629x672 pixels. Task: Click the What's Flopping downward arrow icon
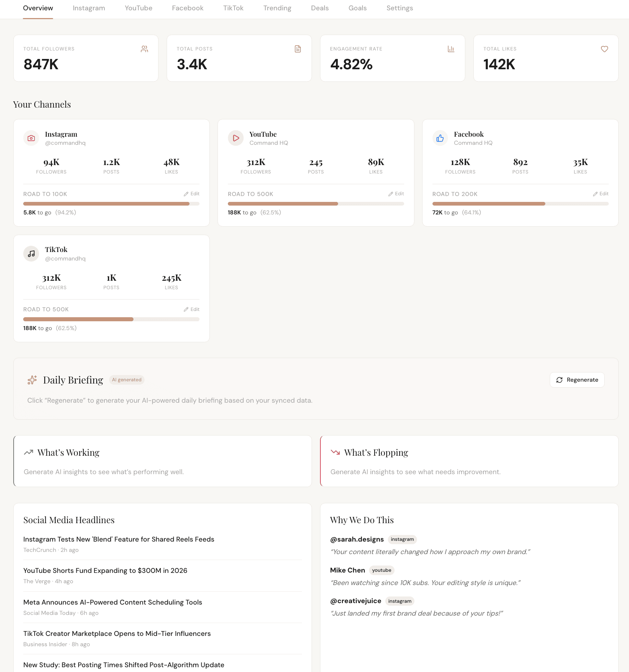(x=336, y=452)
